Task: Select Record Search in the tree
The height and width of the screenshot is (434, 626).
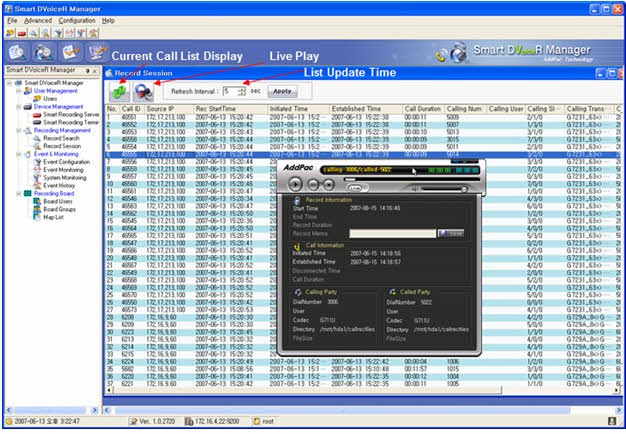Action: coord(61,138)
